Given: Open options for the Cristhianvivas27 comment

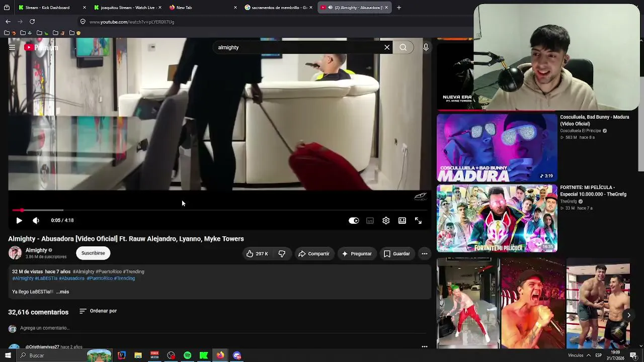Looking at the screenshot, I should (424, 346).
